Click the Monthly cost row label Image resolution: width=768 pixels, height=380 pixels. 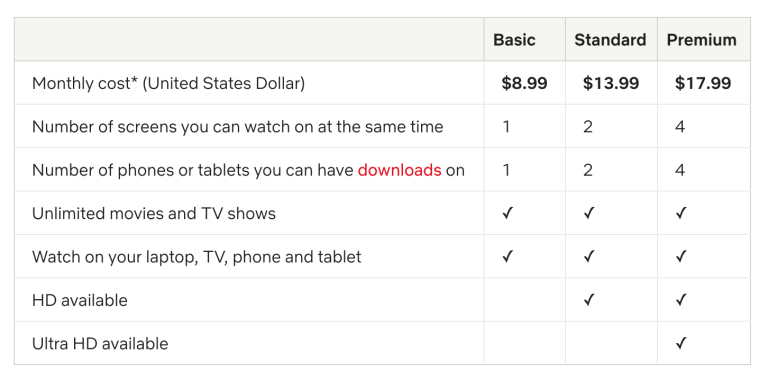(168, 83)
